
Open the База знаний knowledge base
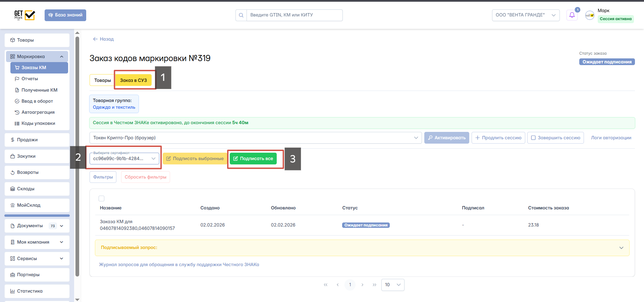coord(65,15)
